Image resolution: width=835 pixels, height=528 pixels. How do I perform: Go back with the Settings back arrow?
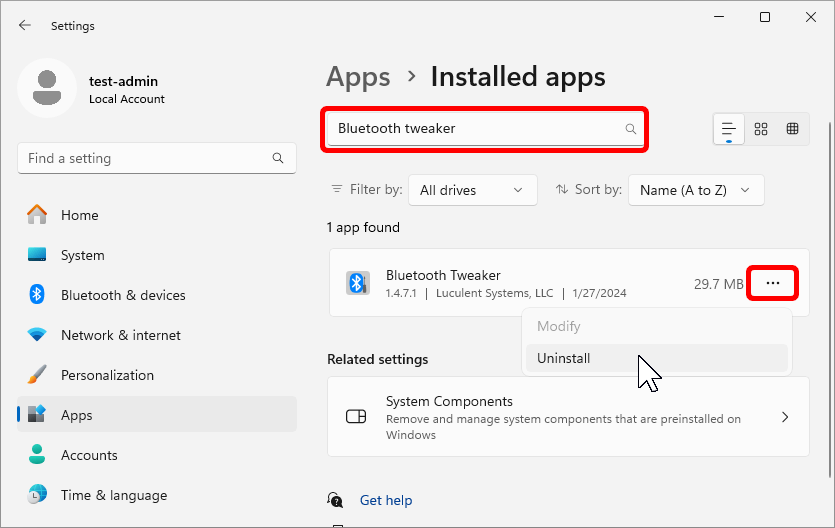[x=24, y=26]
